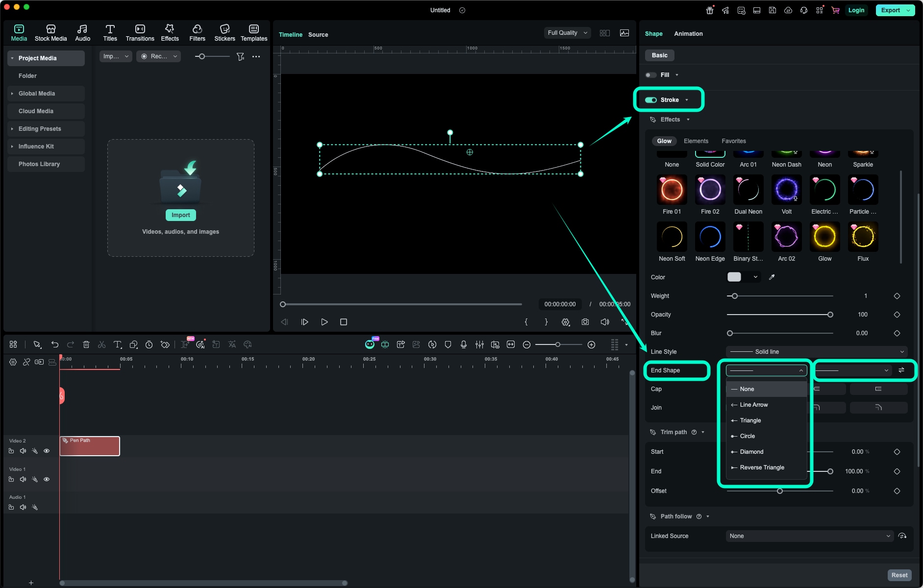Image resolution: width=923 pixels, height=588 pixels.
Task: Click the Undo icon above the timeline
Action: pyautogui.click(x=54, y=344)
